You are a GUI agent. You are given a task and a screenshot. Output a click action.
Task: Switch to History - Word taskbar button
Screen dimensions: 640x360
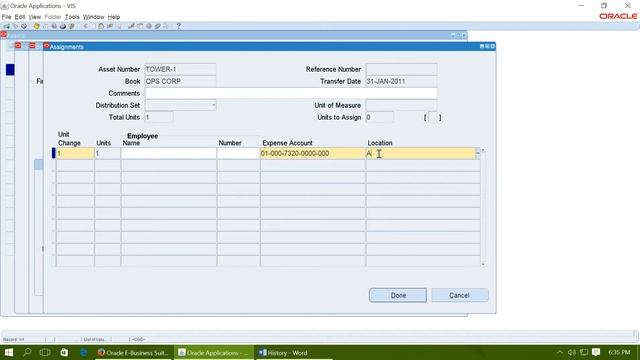coord(294,353)
